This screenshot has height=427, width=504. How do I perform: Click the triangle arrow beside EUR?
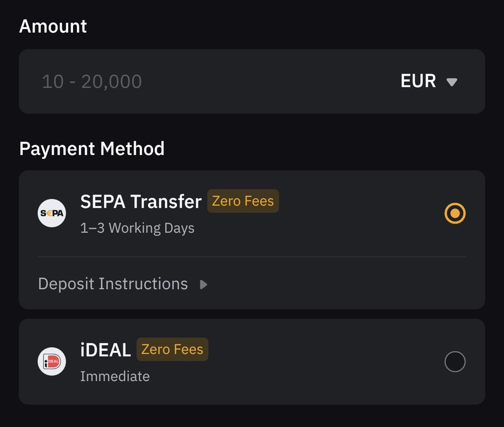coord(451,82)
